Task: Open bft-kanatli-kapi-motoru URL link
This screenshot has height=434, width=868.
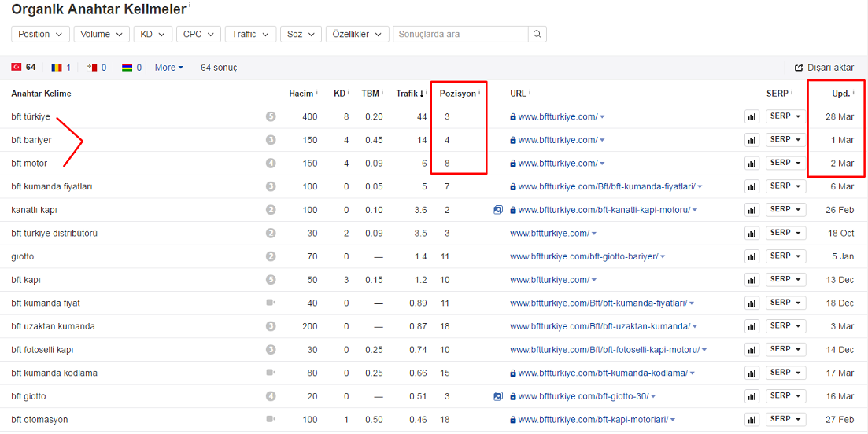Action: click(604, 210)
